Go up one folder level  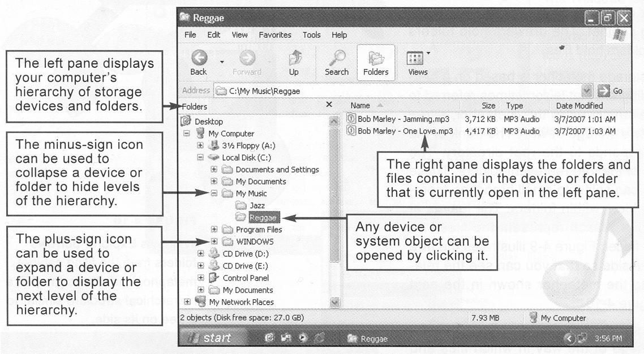point(294,63)
